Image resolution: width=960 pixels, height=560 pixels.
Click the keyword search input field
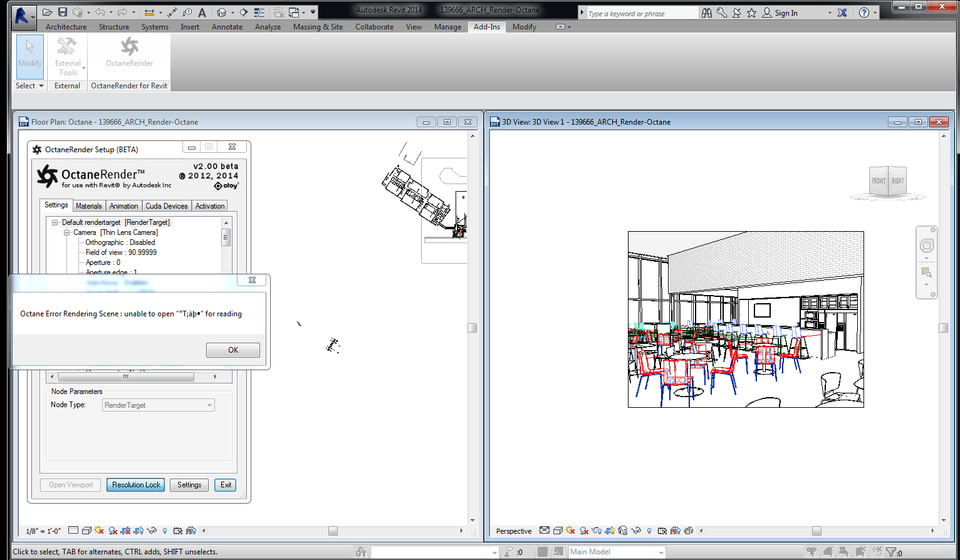[x=642, y=13]
